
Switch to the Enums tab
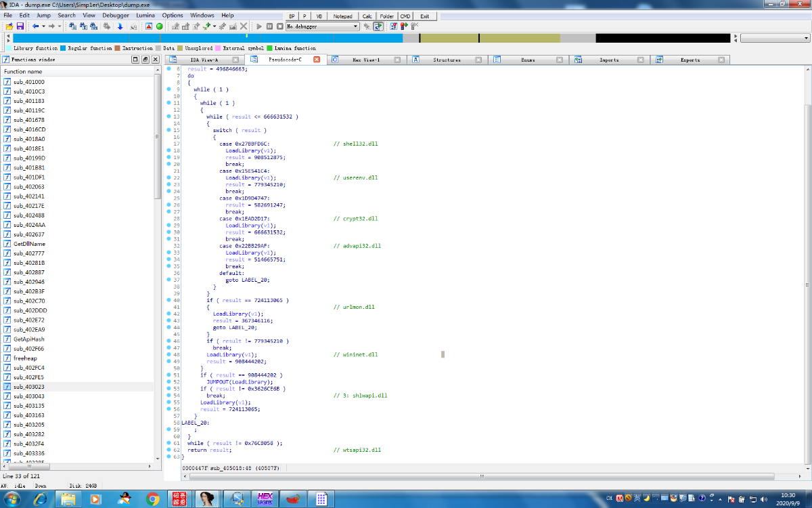tap(528, 60)
